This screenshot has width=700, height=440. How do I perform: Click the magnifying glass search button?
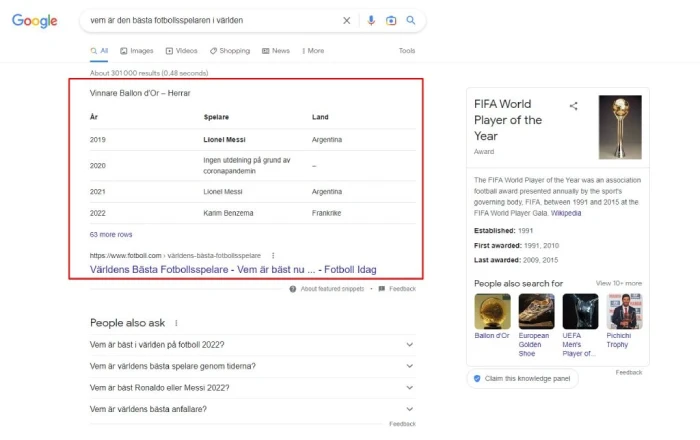(x=411, y=20)
